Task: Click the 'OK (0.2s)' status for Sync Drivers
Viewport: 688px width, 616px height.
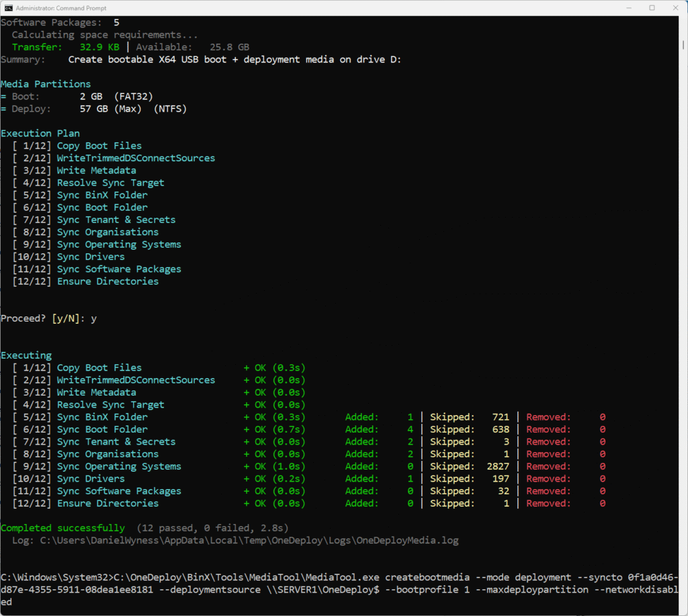Action: [280, 479]
